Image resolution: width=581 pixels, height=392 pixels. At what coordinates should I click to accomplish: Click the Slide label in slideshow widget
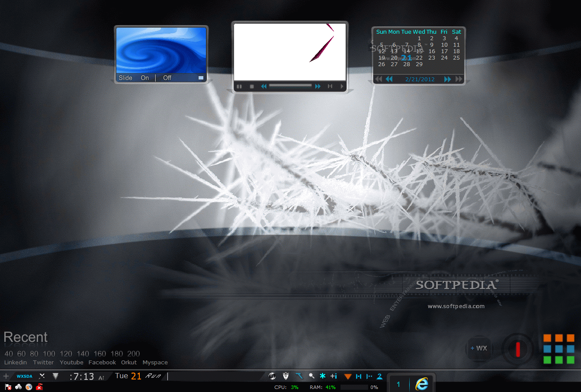(125, 78)
